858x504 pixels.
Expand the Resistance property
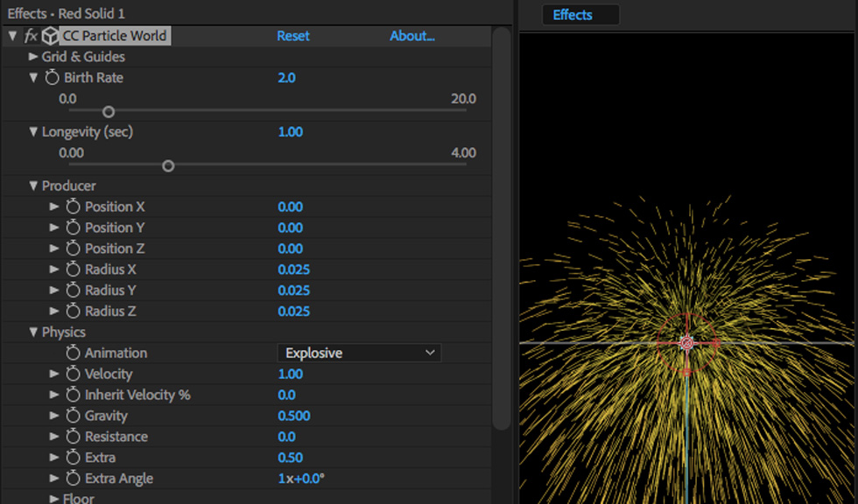click(53, 437)
